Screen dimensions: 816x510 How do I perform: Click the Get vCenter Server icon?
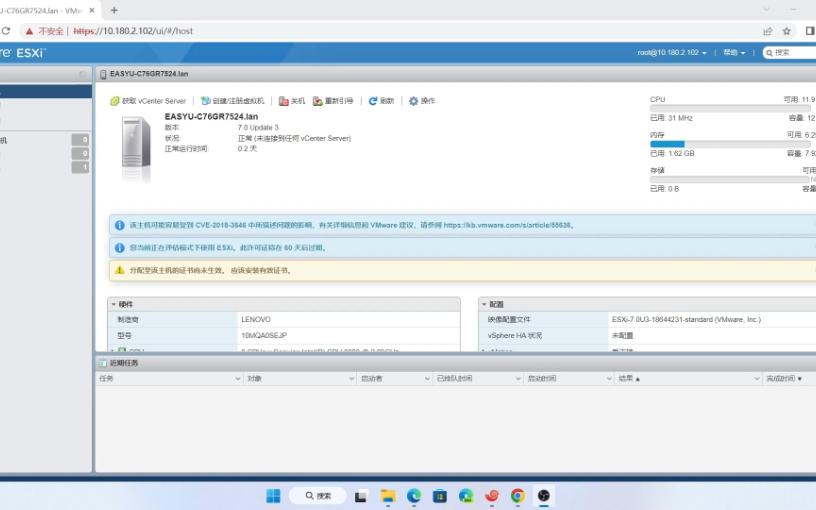click(x=114, y=101)
